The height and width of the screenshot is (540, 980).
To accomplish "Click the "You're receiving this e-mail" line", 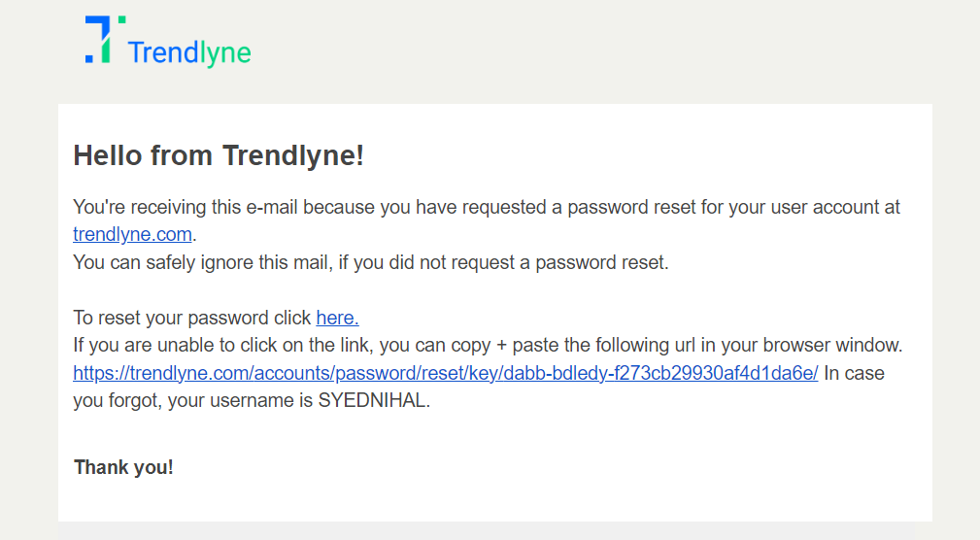I will 487,207.
